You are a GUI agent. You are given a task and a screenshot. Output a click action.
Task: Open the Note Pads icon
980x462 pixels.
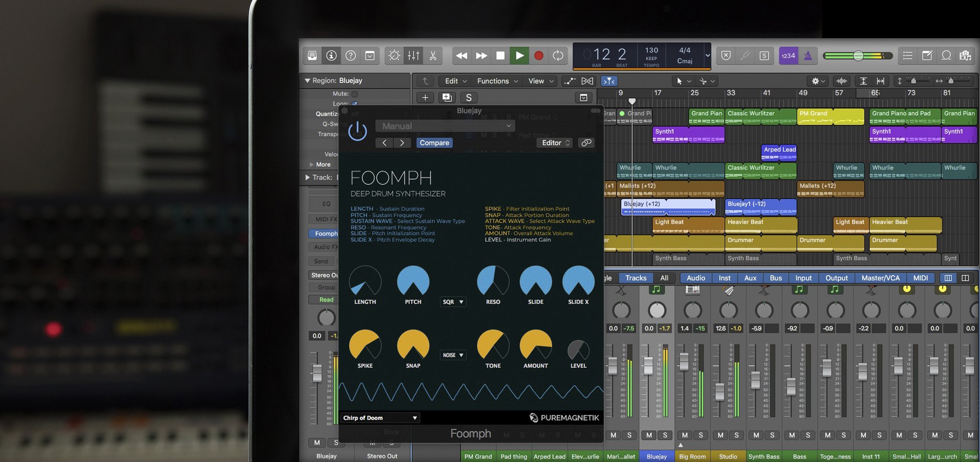(927, 55)
